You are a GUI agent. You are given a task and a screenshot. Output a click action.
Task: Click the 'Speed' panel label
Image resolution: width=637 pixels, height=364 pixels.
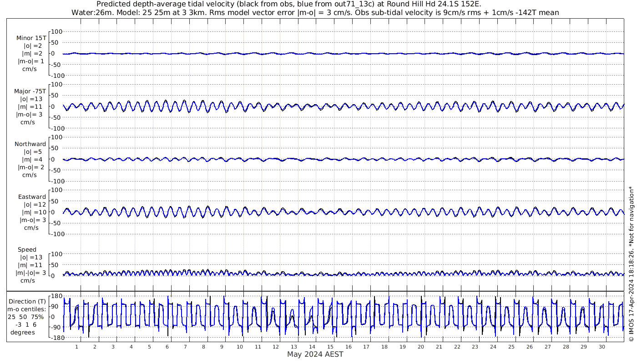tap(27, 250)
